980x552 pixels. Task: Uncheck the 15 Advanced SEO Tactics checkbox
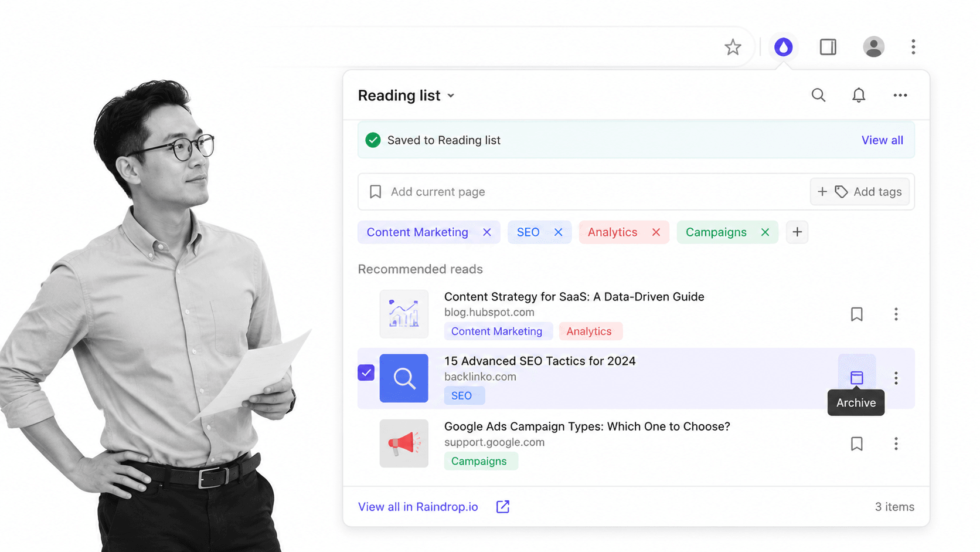[366, 372]
